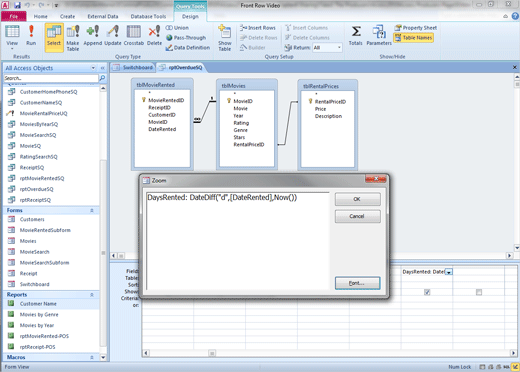
Task: Click OK in the Zoom dialog
Action: click(x=357, y=199)
